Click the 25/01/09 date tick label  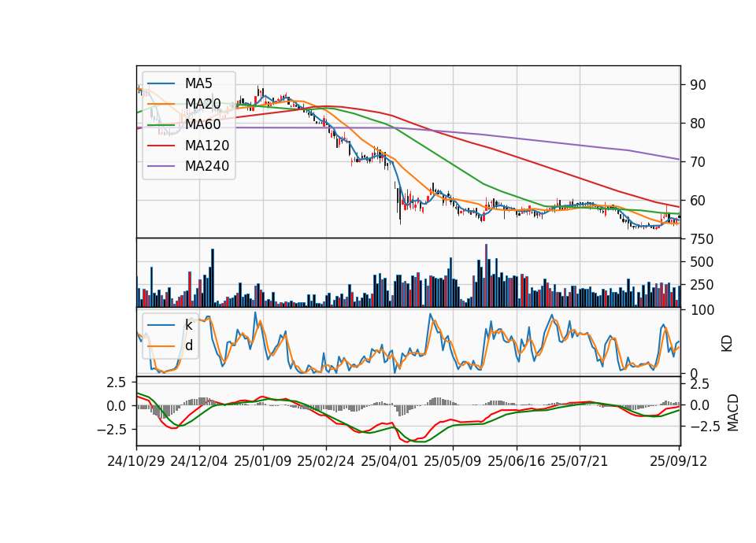(x=263, y=461)
